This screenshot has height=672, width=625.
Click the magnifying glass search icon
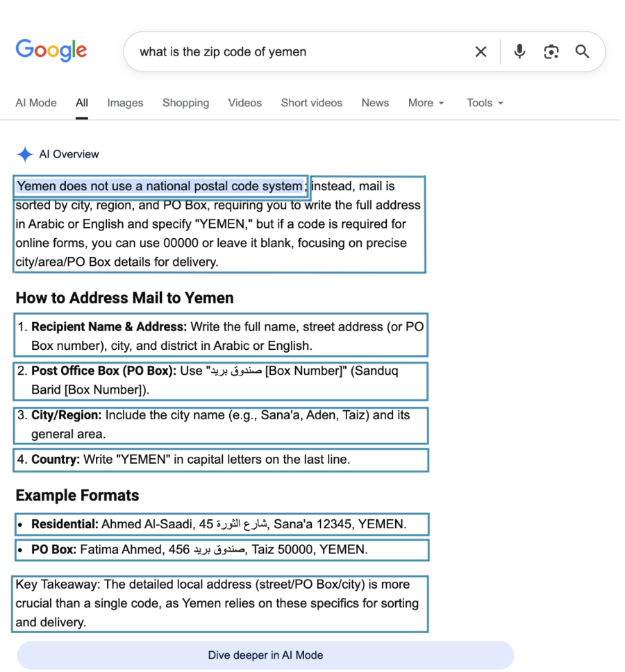point(582,52)
